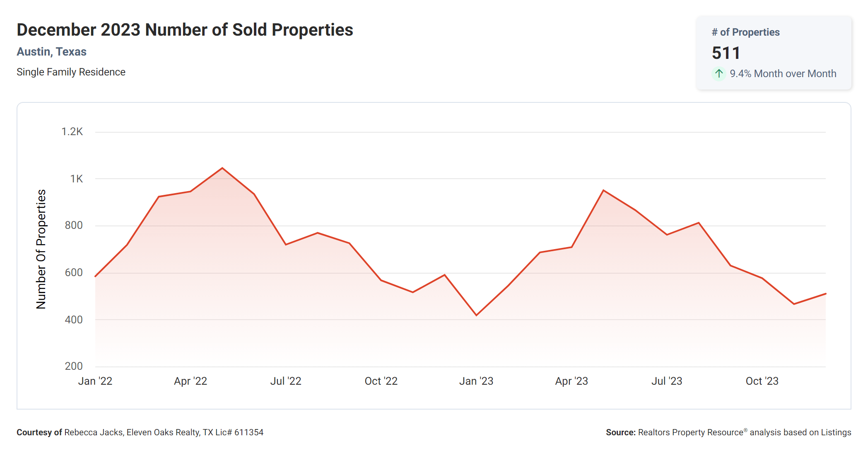The image size is (868, 456).
Task: Click the "9.4% Month over Month" text
Action: [x=783, y=74]
